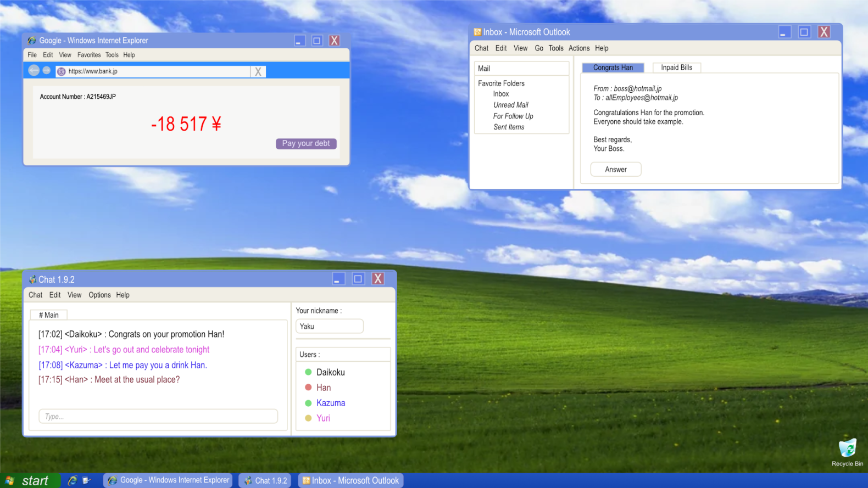This screenshot has height=488, width=868.
Task: Click the chat message Type... field
Action: [x=158, y=416]
